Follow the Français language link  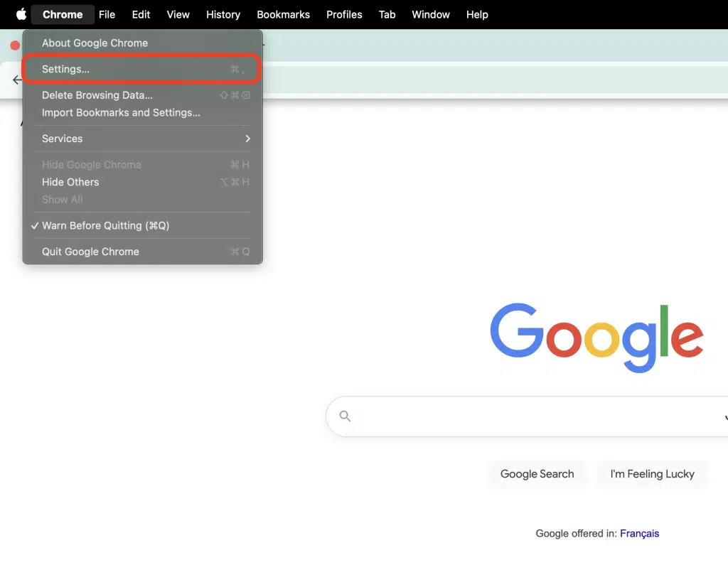(639, 533)
